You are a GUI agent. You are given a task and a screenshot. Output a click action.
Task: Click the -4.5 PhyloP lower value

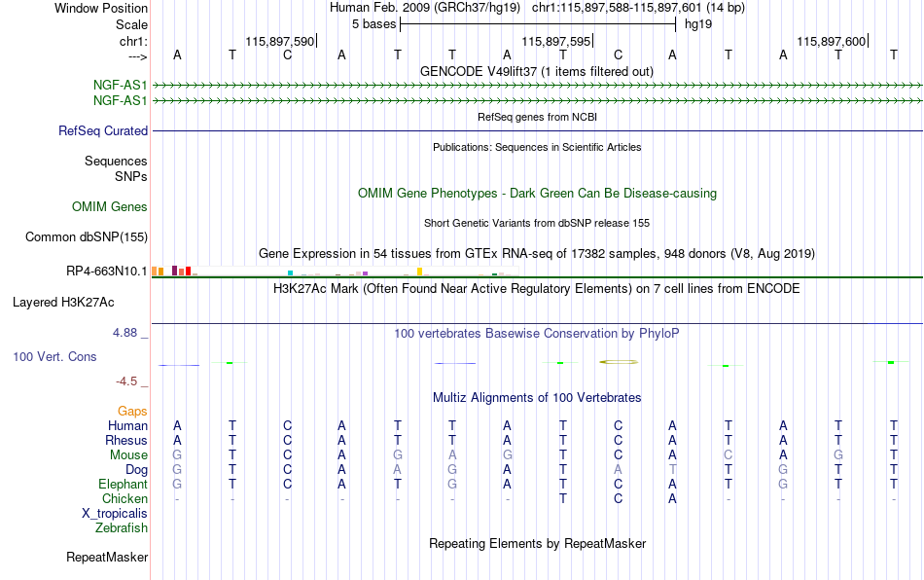(126, 381)
